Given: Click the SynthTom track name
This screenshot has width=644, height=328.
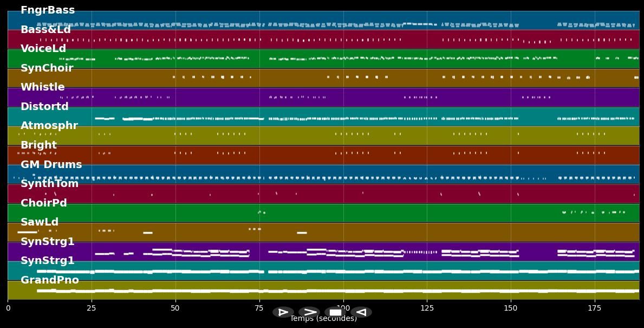Looking at the screenshot, I should (x=49, y=184).
